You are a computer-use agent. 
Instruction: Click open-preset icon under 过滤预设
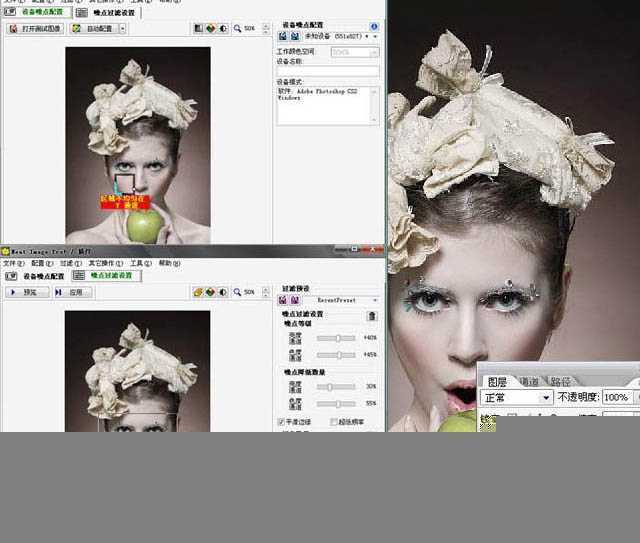[x=282, y=300]
